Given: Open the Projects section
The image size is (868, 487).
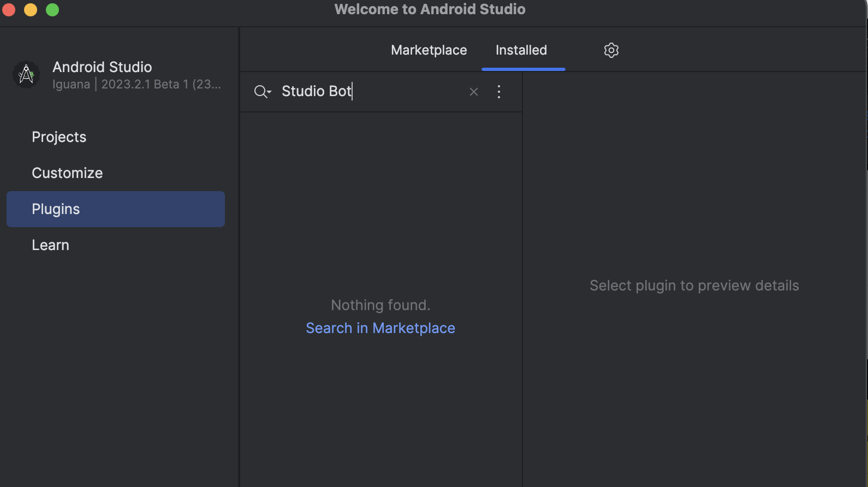Looking at the screenshot, I should (59, 137).
